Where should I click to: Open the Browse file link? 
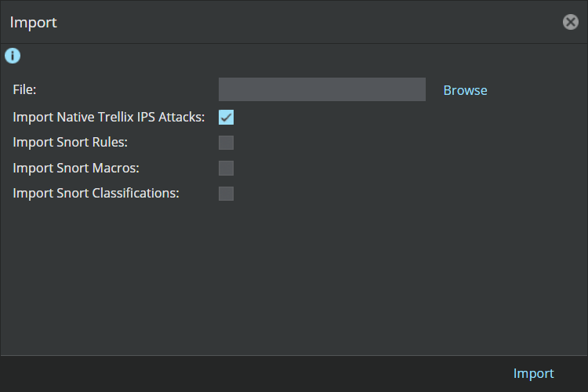point(466,90)
